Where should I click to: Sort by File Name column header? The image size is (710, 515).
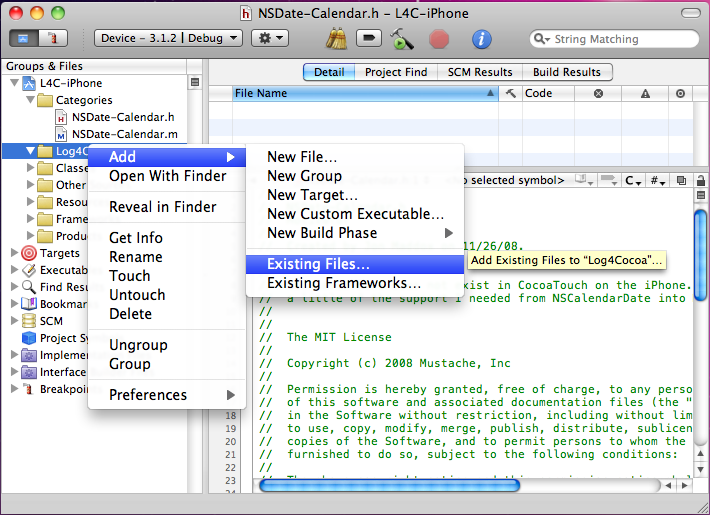pyautogui.click(x=365, y=93)
